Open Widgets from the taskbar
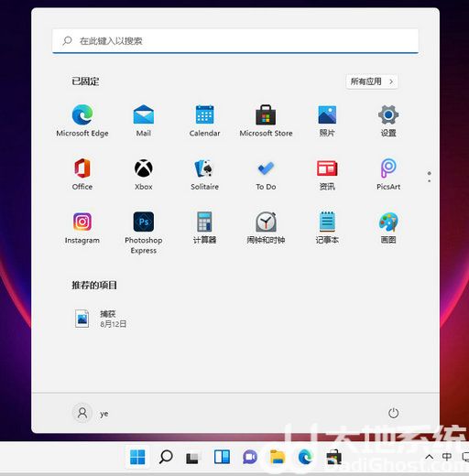469x476 pixels. tap(222, 457)
